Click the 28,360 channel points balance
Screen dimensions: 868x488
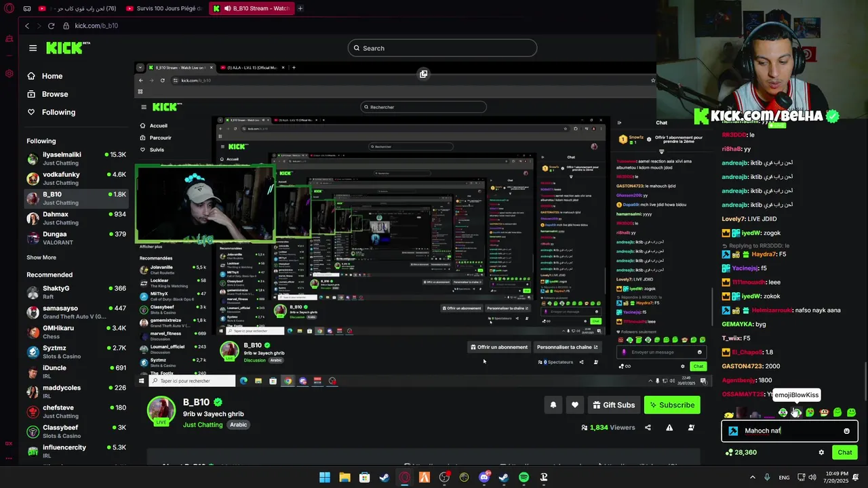click(x=741, y=452)
